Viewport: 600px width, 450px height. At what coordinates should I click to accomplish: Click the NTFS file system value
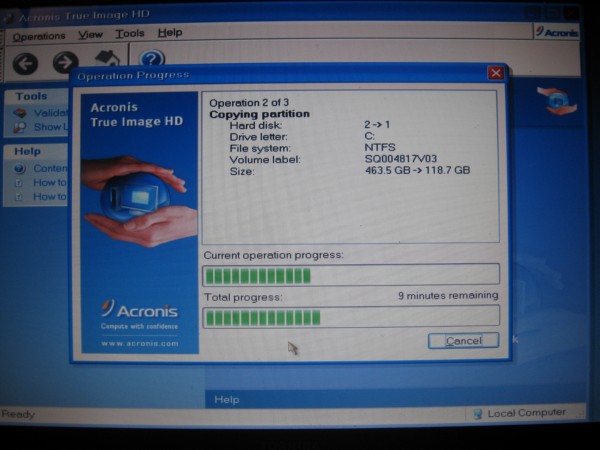[380, 147]
